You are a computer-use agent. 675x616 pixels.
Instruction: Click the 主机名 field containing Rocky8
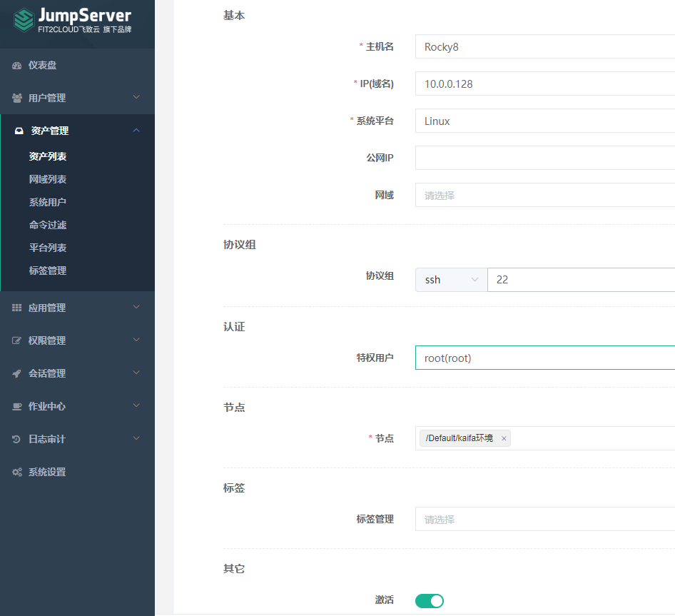(x=545, y=46)
